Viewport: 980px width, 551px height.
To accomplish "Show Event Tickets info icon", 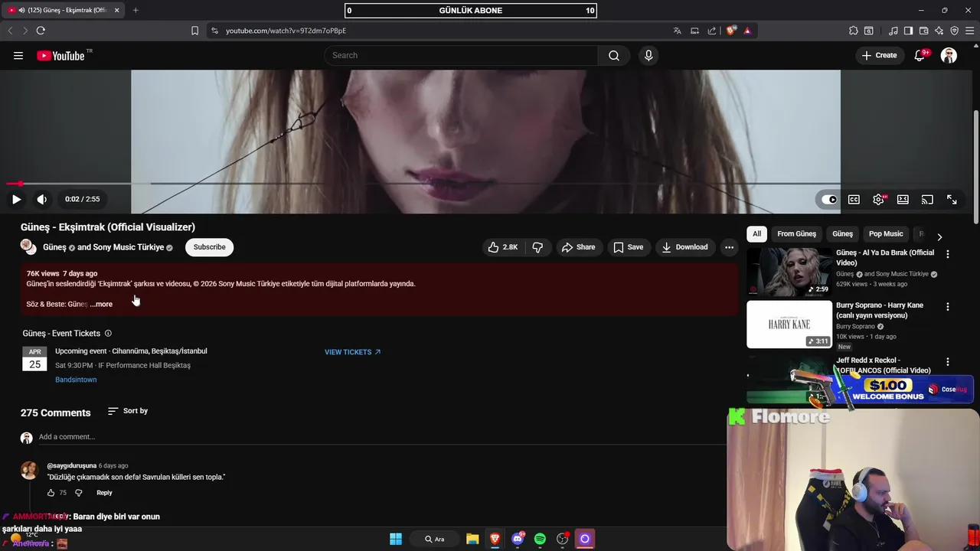I will pyautogui.click(x=108, y=333).
